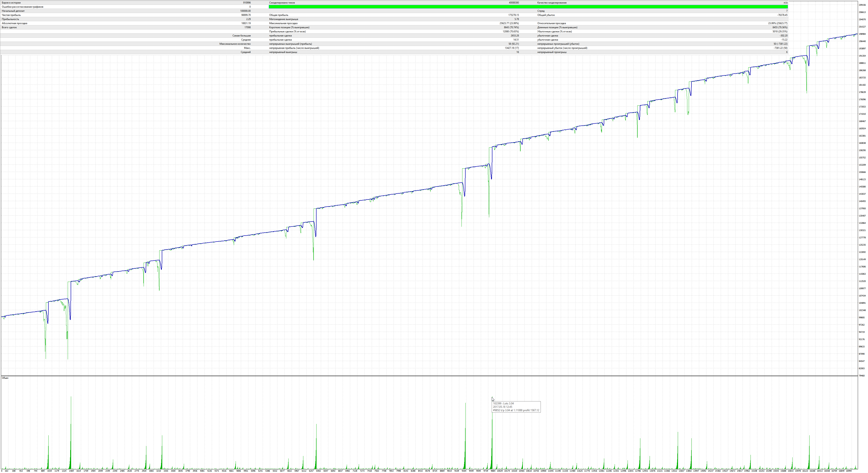Screen dimensions: 868x473
Task: Click tooltip line "#9852 t/p 3.04 at 1.11088"
Action: pos(507,410)
